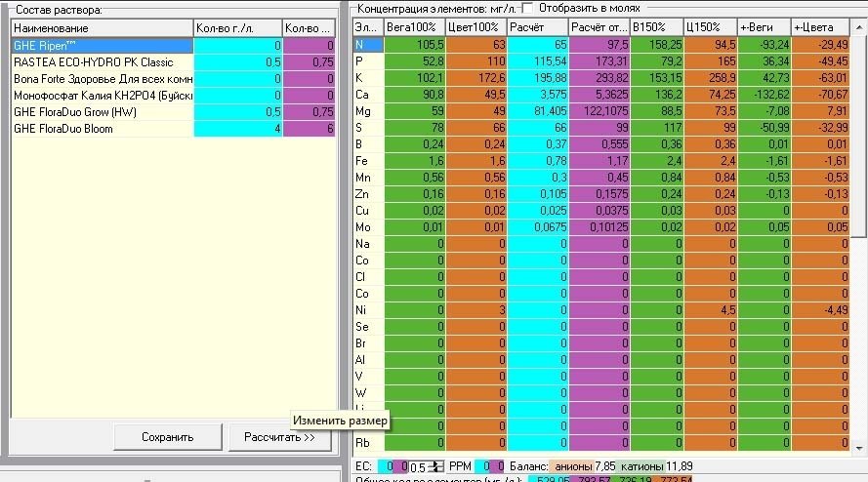The image size is (868, 482).
Task: Click the Цвет100% column header
Action: pyautogui.click(x=476, y=27)
